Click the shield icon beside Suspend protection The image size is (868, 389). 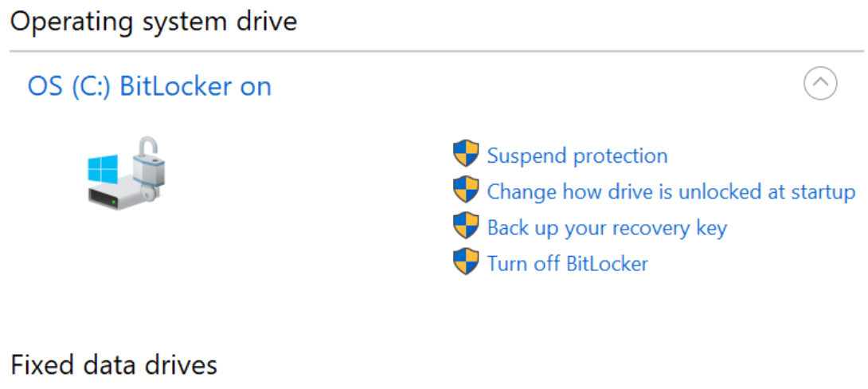466,155
